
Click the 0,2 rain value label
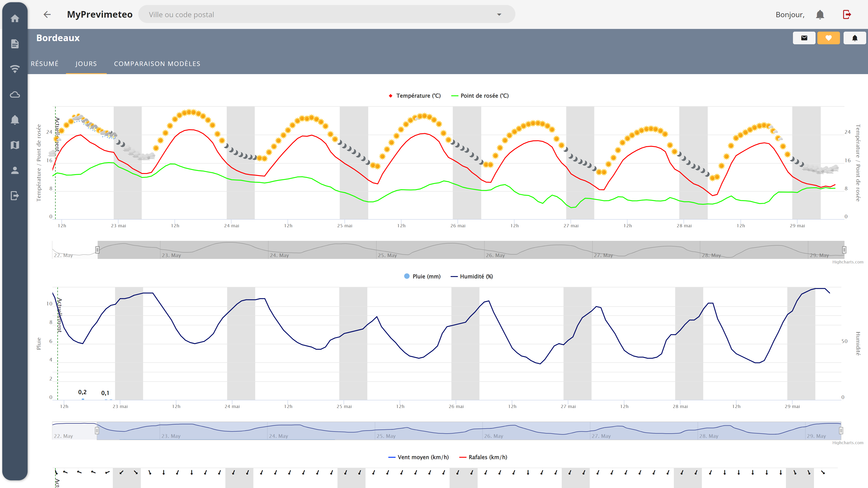click(x=82, y=392)
